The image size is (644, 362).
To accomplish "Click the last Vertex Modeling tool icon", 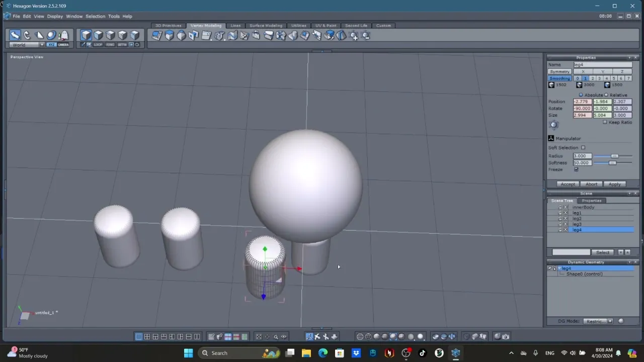I will 366,35.
